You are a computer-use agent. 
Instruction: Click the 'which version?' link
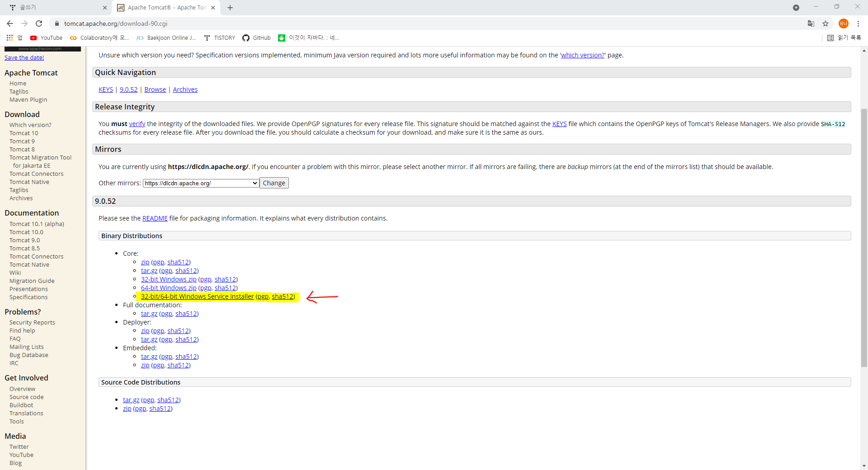pos(583,55)
